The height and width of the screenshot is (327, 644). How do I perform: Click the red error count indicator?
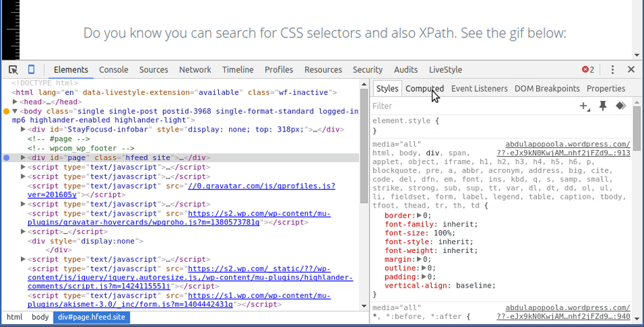[588, 70]
